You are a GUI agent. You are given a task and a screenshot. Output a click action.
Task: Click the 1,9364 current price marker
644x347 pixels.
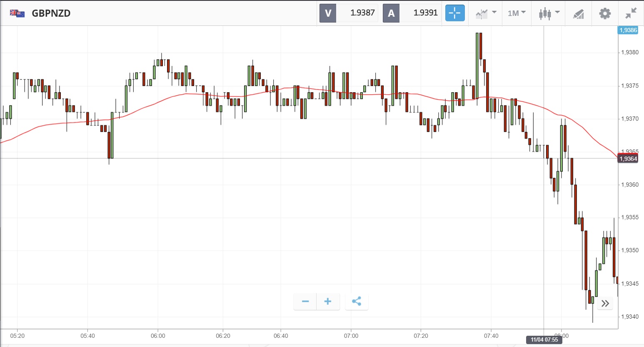click(x=628, y=158)
